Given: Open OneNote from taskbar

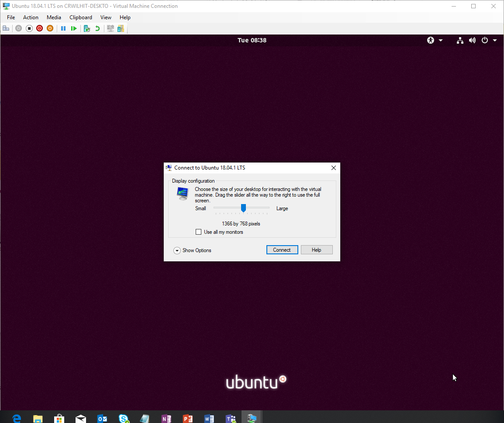Looking at the screenshot, I should pyautogui.click(x=166, y=418).
